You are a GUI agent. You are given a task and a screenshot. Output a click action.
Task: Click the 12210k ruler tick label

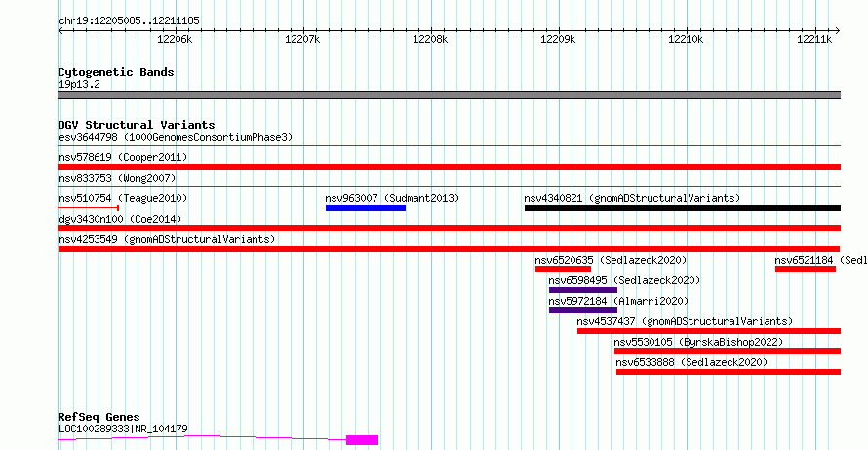coord(687,39)
